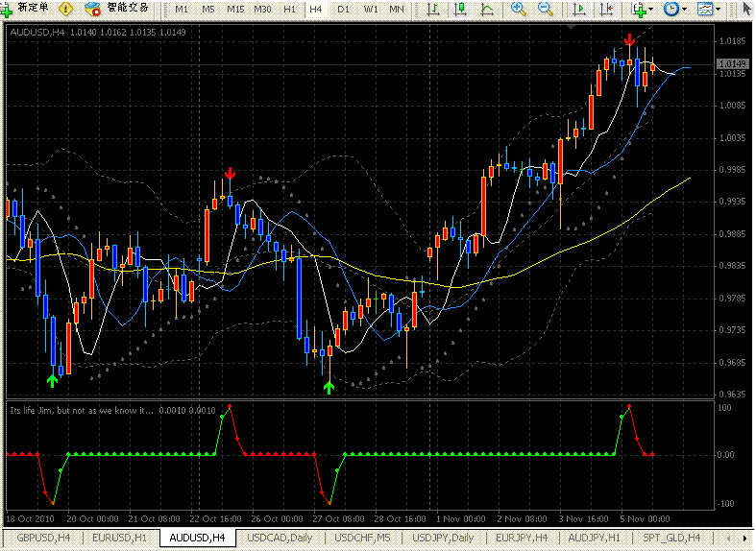Select the H4 timeframe
Viewport: 756px width, 551px height.
pos(316,10)
